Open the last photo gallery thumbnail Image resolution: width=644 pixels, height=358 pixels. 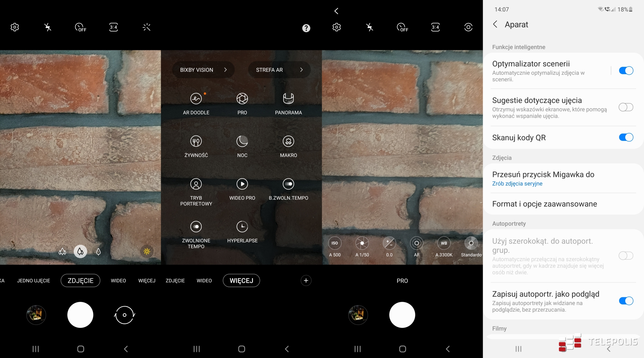(x=36, y=315)
